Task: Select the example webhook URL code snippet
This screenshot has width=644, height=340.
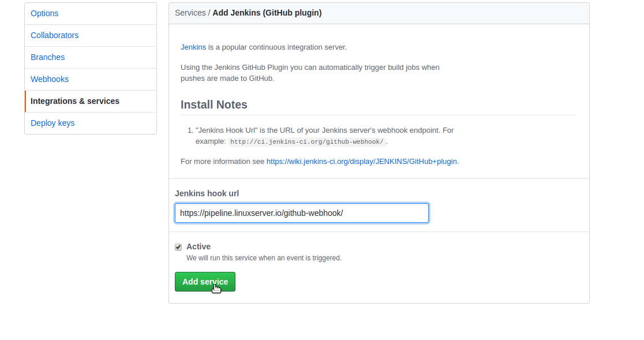Action: pyautogui.click(x=308, y=141)
